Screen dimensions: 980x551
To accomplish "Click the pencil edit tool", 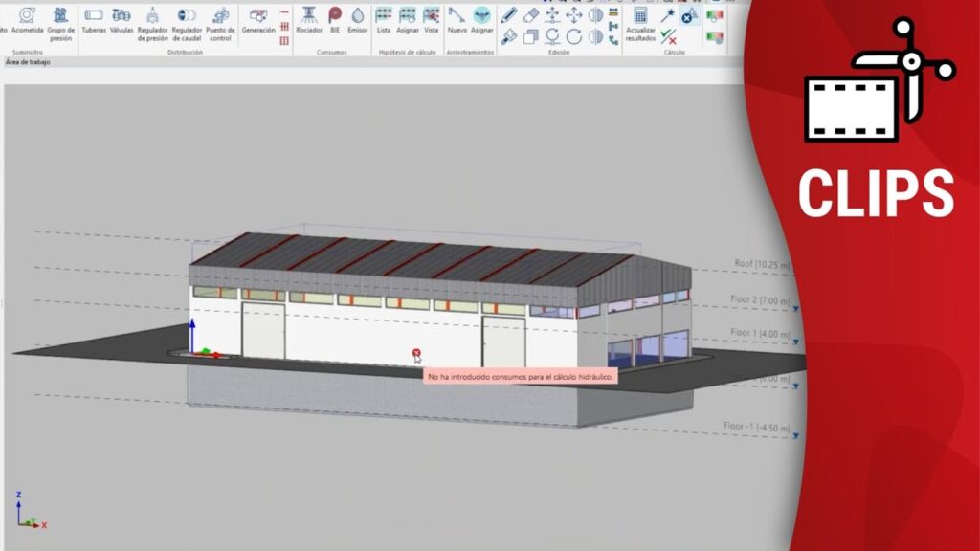I will [x=509, y=14].
